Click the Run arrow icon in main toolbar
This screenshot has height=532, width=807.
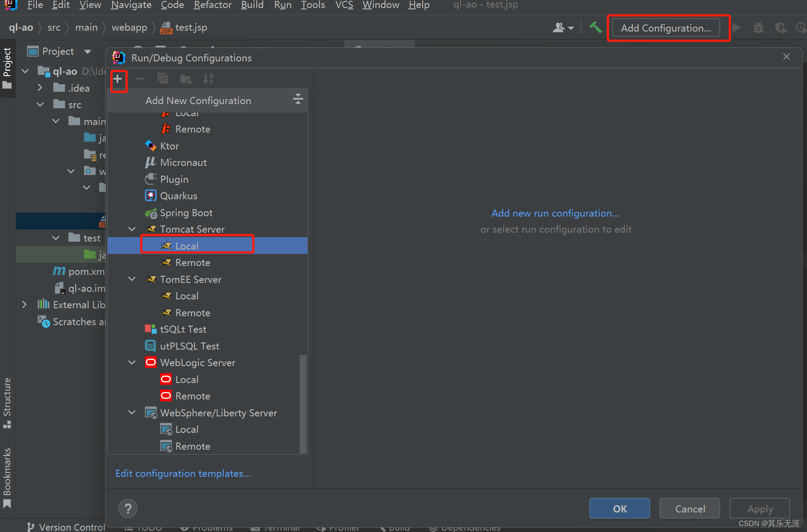click(737, 28)
